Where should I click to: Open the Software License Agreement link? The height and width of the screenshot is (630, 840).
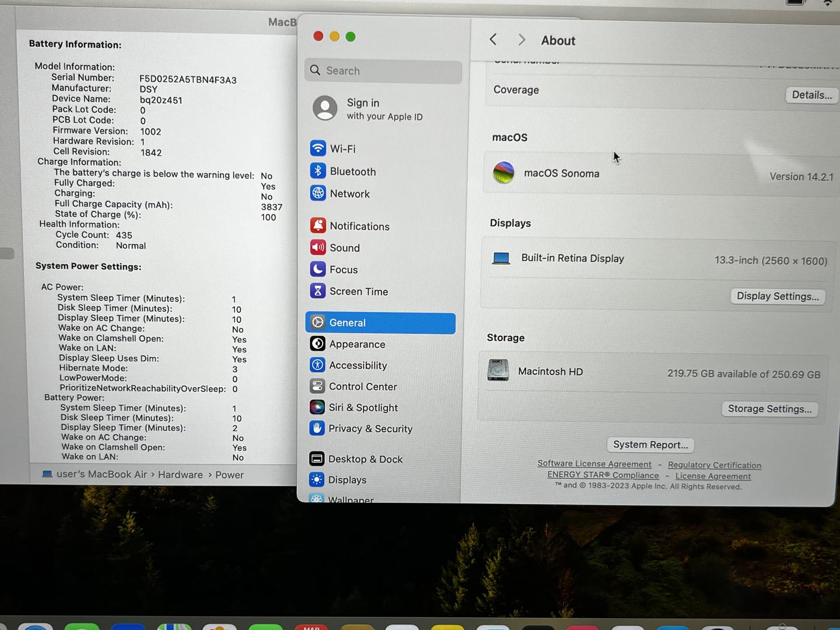594,464
